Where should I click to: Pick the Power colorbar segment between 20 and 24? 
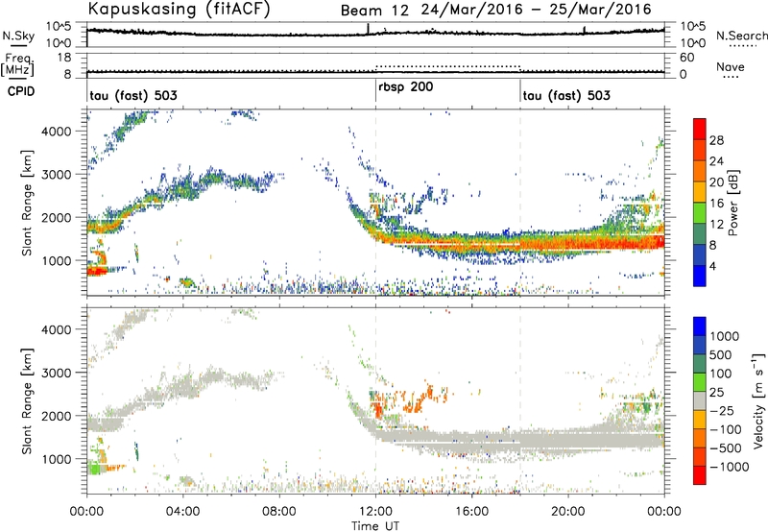(x=700, y=171)
